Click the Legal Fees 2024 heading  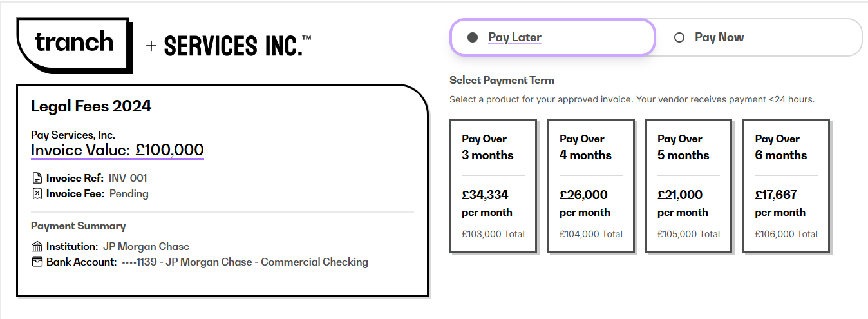(x=91, y=106)
